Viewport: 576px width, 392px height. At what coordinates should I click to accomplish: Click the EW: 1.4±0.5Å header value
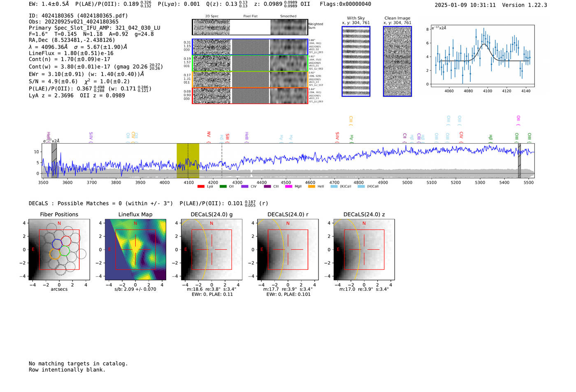(x=49, y=4)
